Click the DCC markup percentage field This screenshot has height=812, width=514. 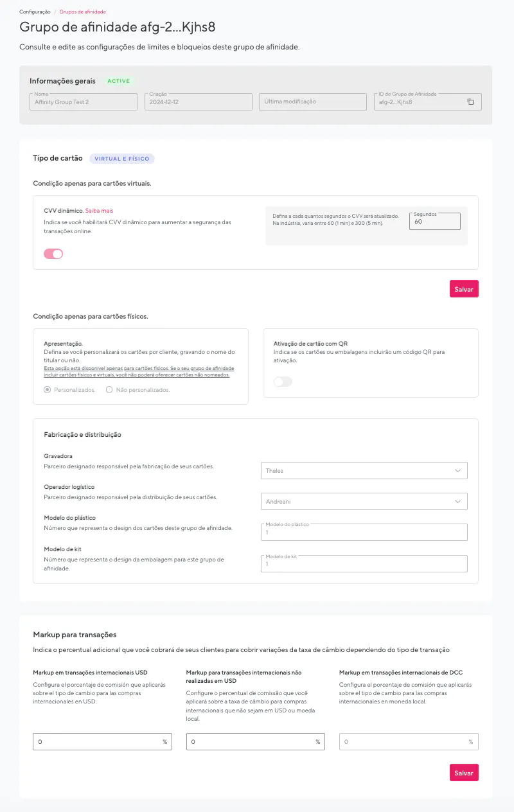tap(403, 742)
